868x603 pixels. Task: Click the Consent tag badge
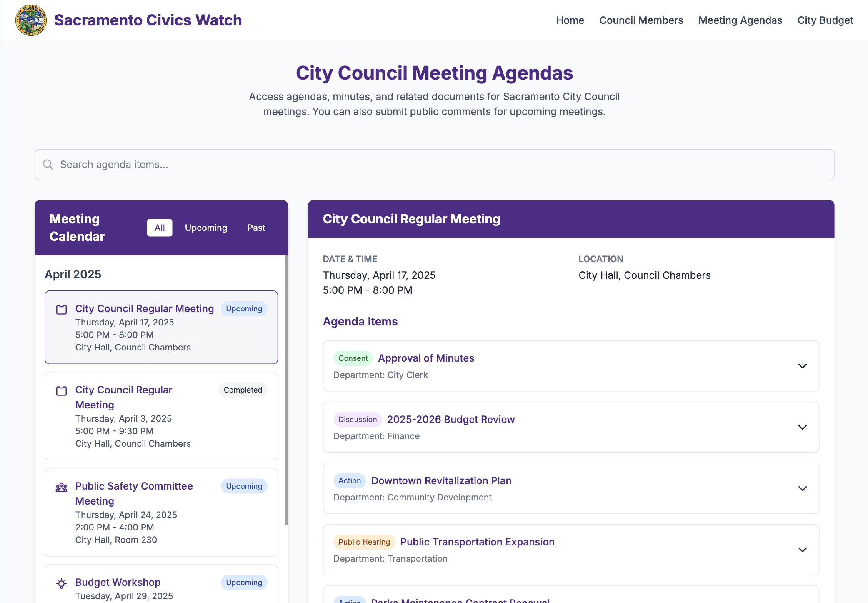click(x=353, y=358)
